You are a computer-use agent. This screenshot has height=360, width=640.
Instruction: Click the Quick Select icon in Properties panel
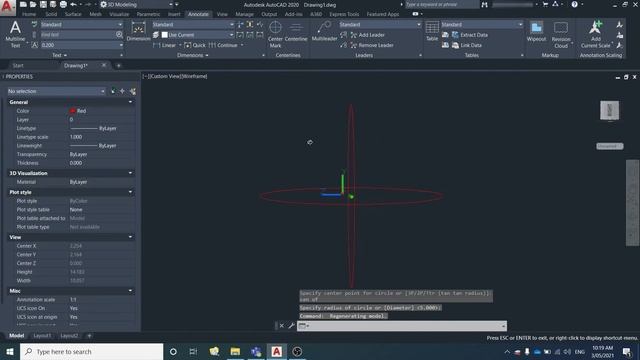[x=133, y=91]
